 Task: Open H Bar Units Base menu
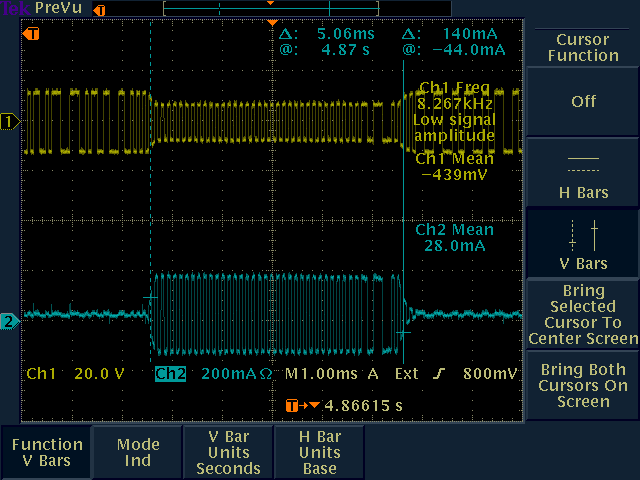(x=320, y=452)
